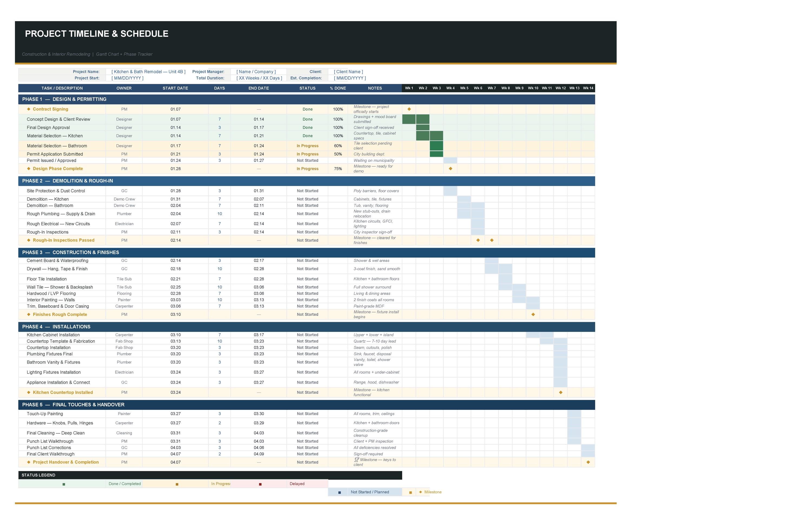812x525 pixels.
Task: Click the orange In Progress legend square
Action: click(x=177, y=484)
